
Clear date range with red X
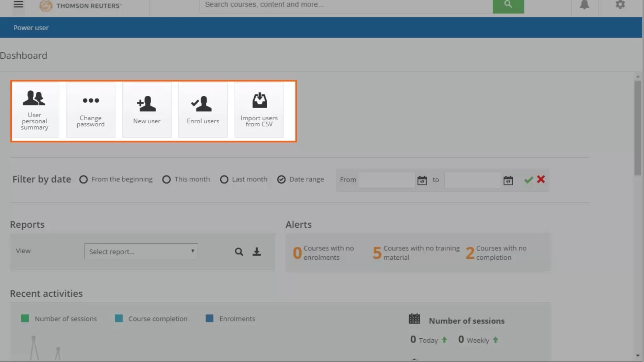coord(541,179)
